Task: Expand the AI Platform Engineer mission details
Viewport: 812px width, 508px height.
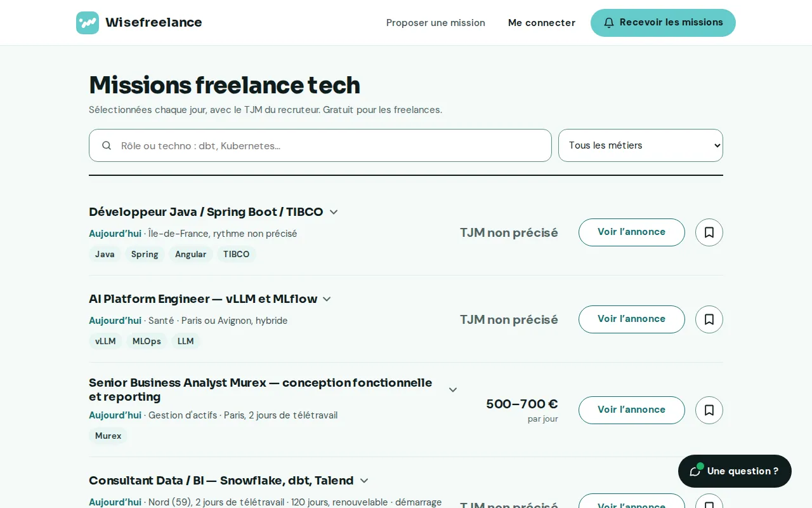Action: click(x=327, y=299)
